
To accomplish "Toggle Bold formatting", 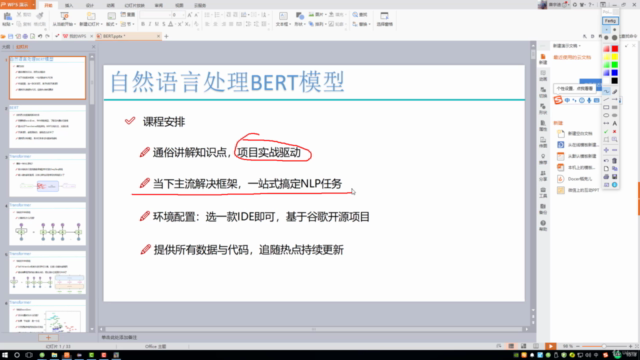I will pos(143,24).
